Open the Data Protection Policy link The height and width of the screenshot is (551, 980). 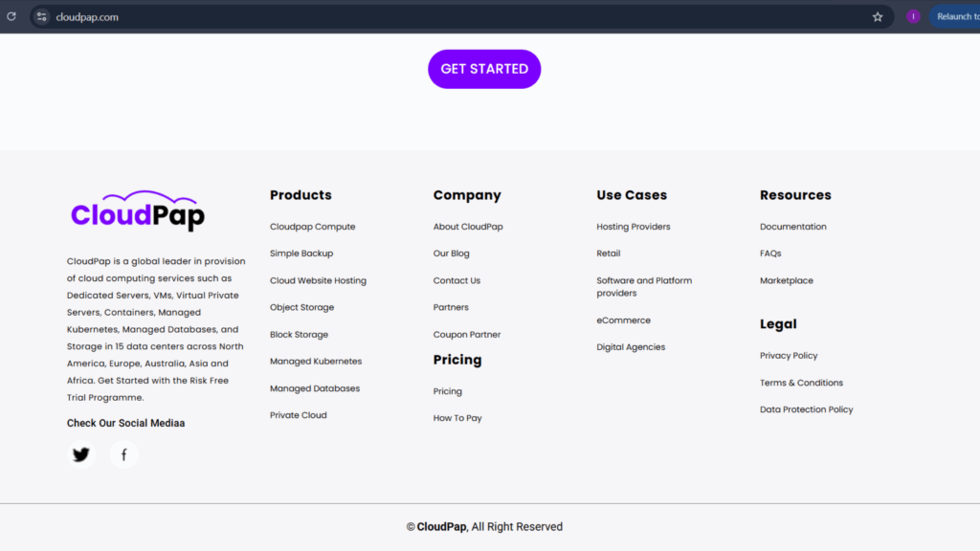[x=806, y=409]
